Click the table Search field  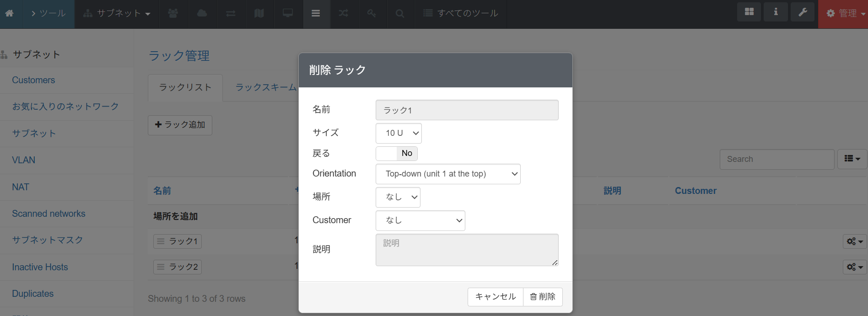click(x=777, y=159)
